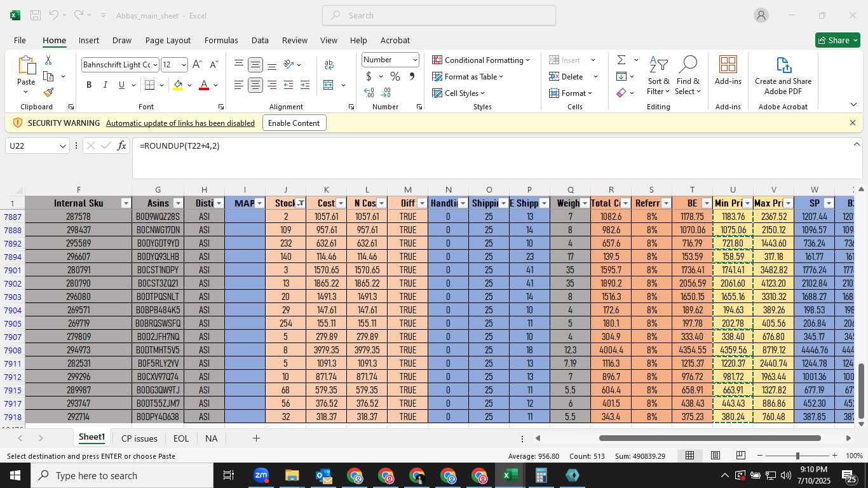868x488 pixels.
Task: Click the Paste clipboard icon
Action: coord(26,65)
